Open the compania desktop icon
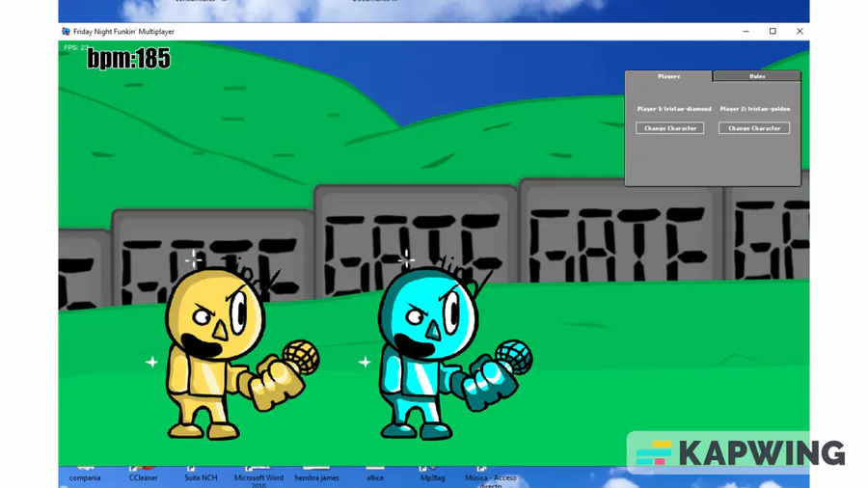This screenshot has height=488, width=868. [x=85, y=474]
